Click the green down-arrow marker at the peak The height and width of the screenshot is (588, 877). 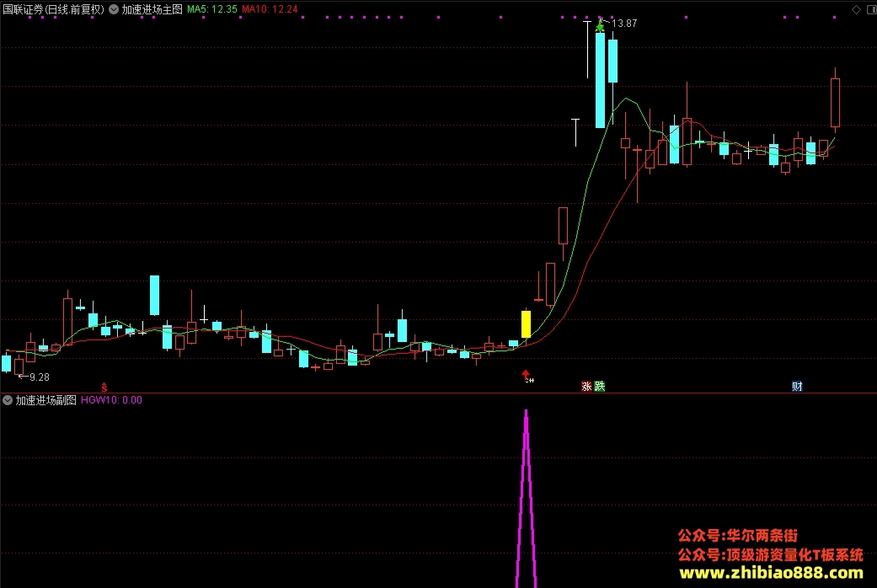(x=600, y=26)
